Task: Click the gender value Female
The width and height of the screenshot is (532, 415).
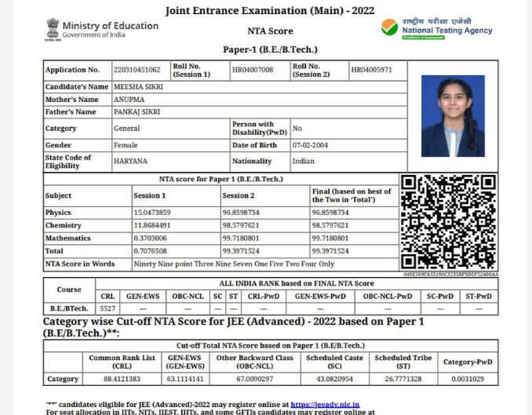Action: [126, 145]
